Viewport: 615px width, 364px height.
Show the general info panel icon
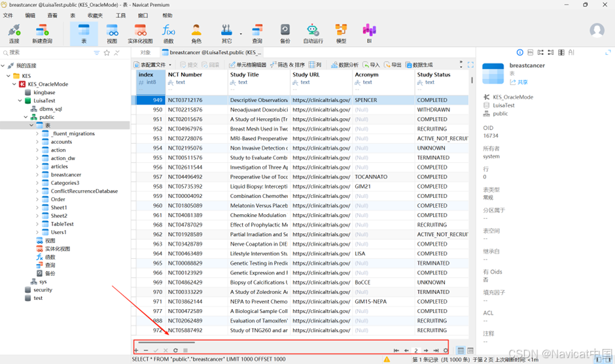point(519,52)
